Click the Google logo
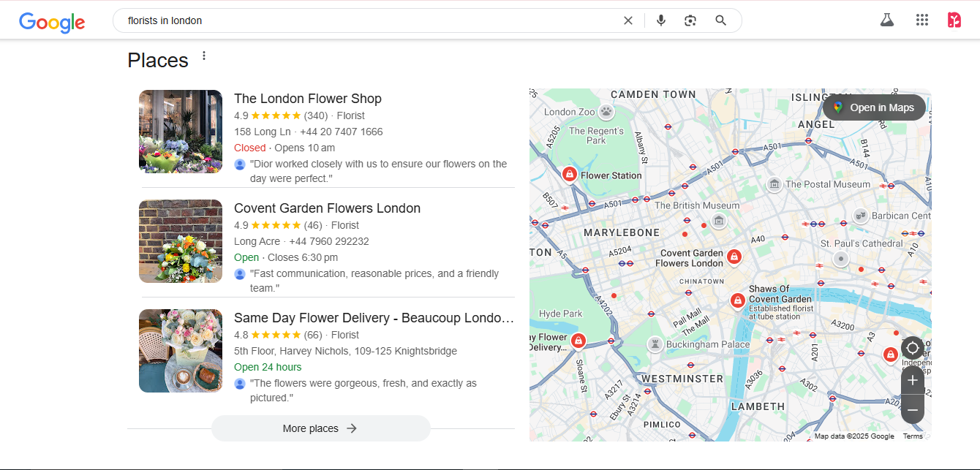 tap(52, 21)
